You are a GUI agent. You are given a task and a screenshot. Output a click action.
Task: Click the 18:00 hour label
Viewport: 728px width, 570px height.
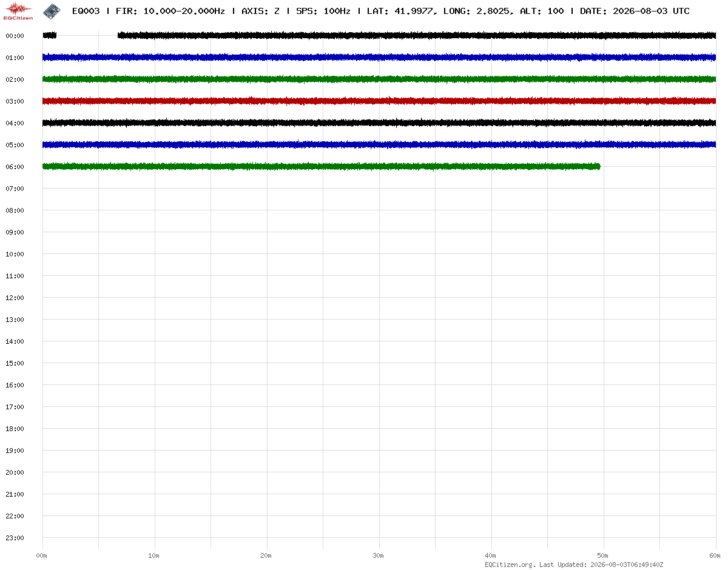coord(15,429)
